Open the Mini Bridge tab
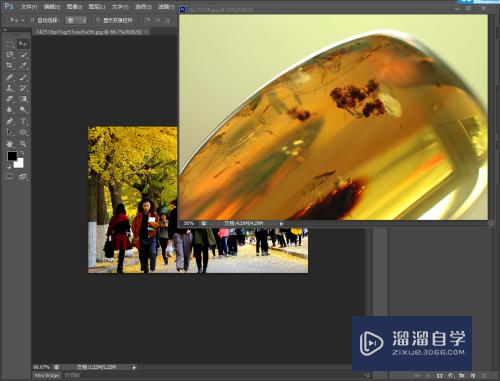The image size is (500, 381). pos(47,375)
